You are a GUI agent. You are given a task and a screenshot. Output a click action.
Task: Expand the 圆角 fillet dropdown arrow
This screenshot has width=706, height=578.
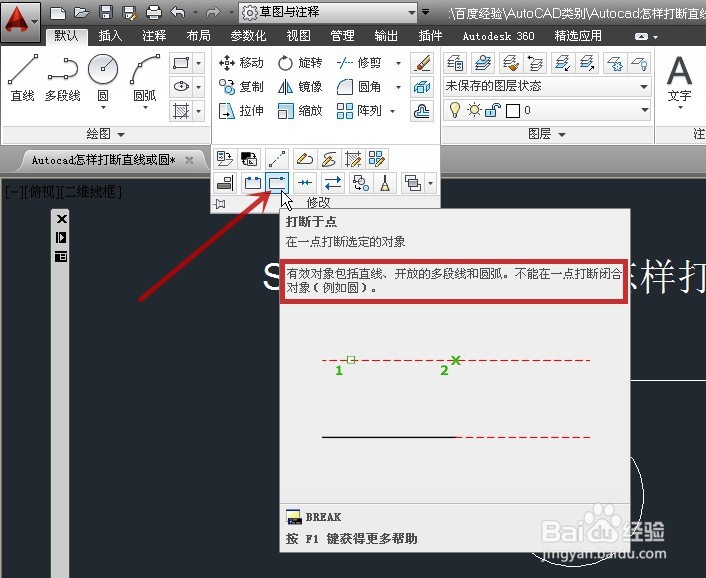[x=398, y=87]
